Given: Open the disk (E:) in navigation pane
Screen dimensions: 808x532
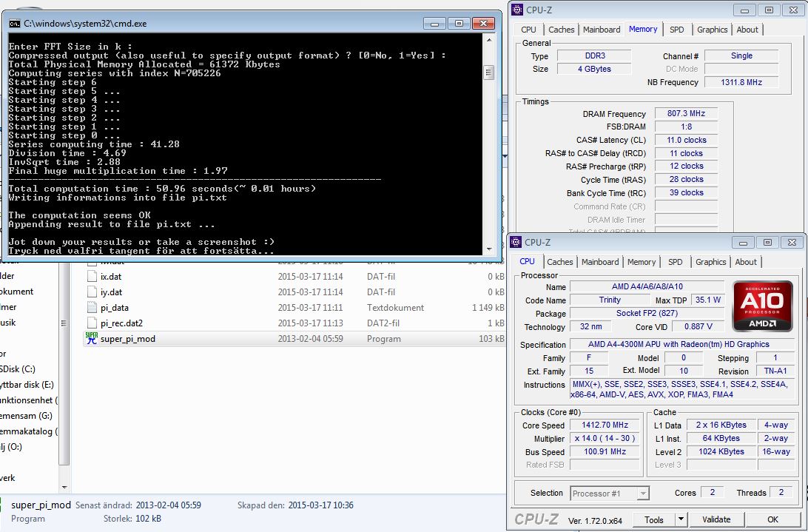Looking at the screenshot, I should click(x=27, y=385).
